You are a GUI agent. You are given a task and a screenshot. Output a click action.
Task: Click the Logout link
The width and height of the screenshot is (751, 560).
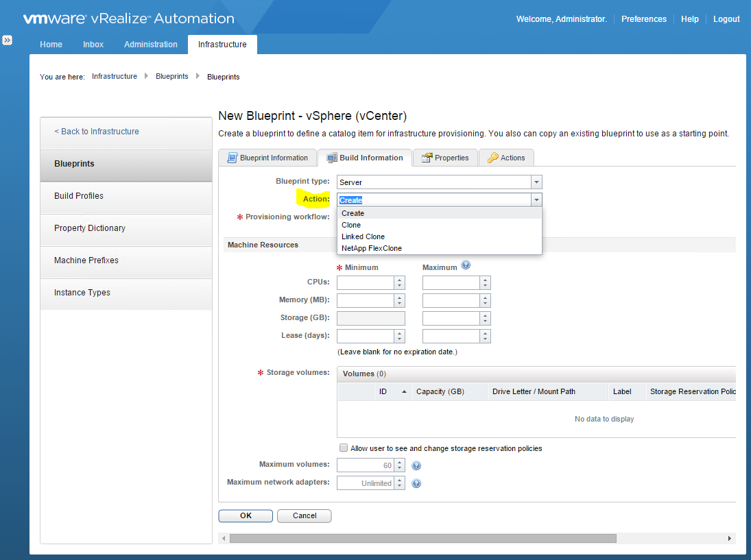click(x=726, y=19)
